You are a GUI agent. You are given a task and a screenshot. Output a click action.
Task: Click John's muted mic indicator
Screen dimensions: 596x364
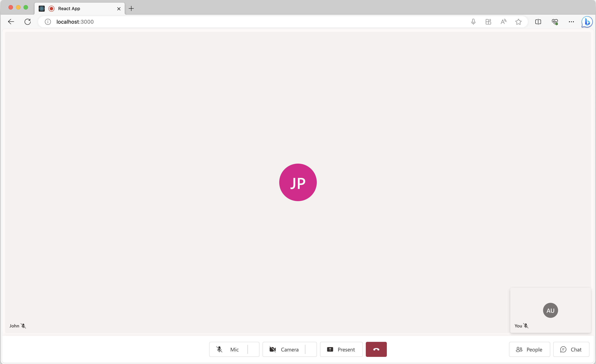(x=23, y=326)
